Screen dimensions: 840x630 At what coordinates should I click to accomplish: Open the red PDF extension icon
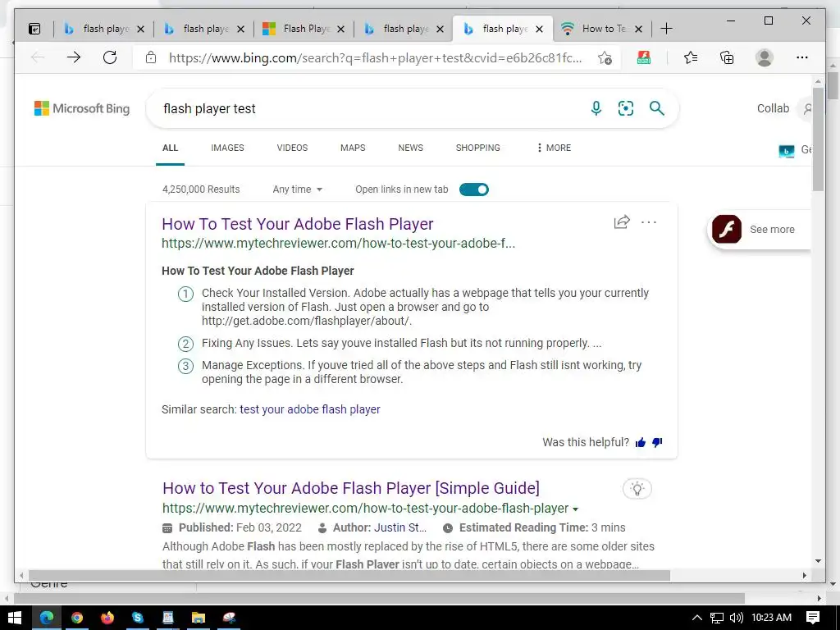644,57
